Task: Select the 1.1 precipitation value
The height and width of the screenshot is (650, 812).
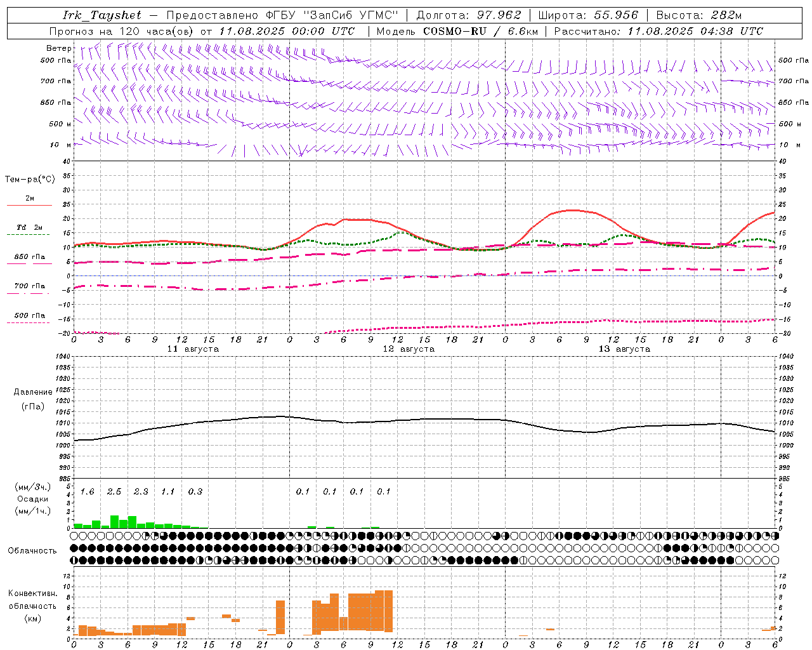Action: click(x=168, y=492)
